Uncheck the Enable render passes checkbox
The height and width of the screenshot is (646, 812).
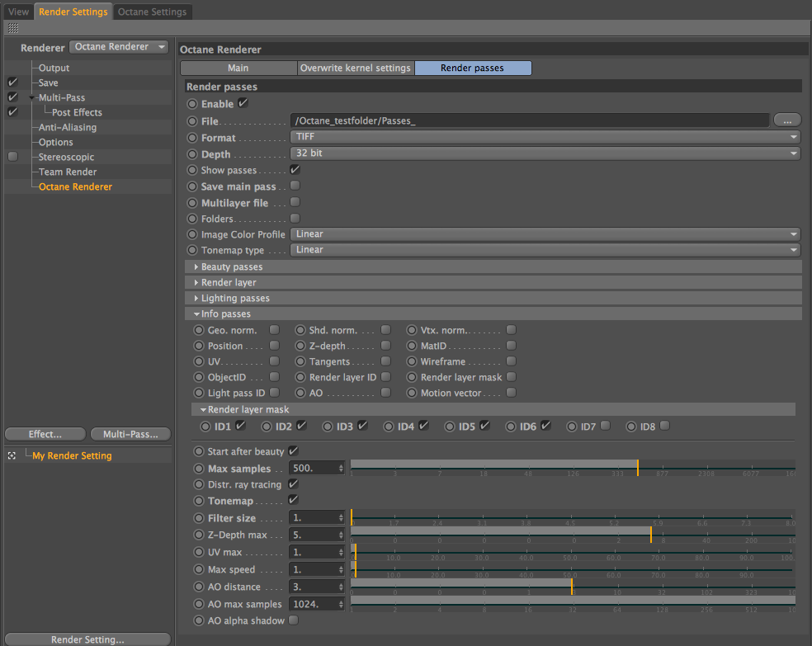pos(243,103)
